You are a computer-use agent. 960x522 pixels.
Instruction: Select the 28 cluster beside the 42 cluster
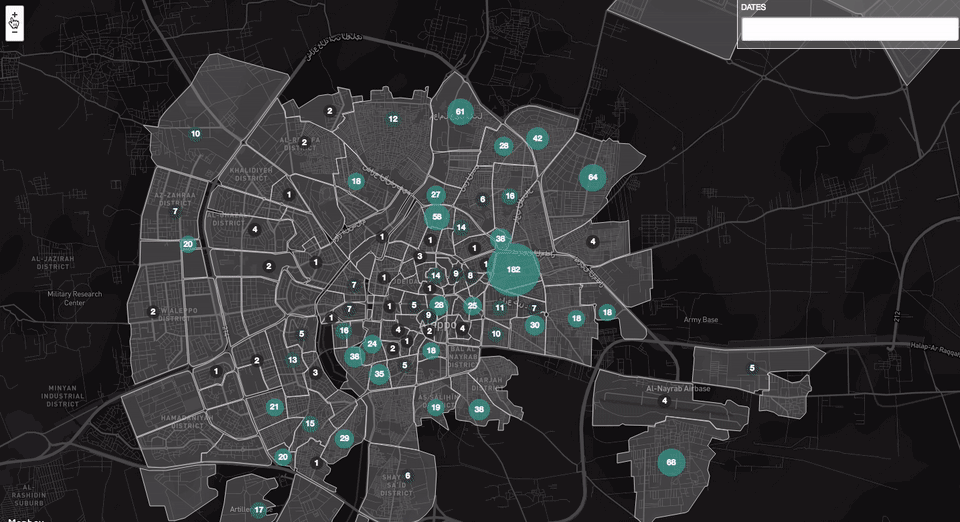(504, 146)
